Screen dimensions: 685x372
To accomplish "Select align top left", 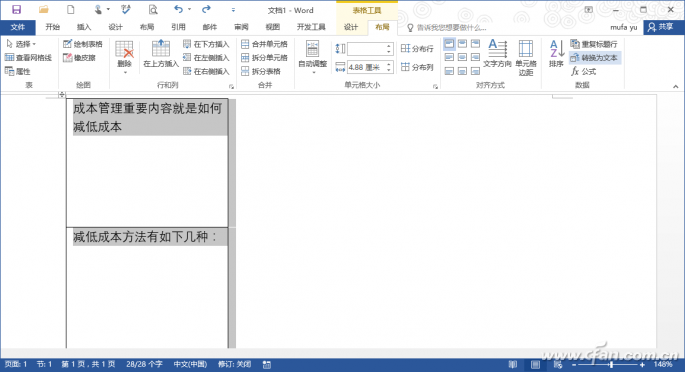I will 449,44.
